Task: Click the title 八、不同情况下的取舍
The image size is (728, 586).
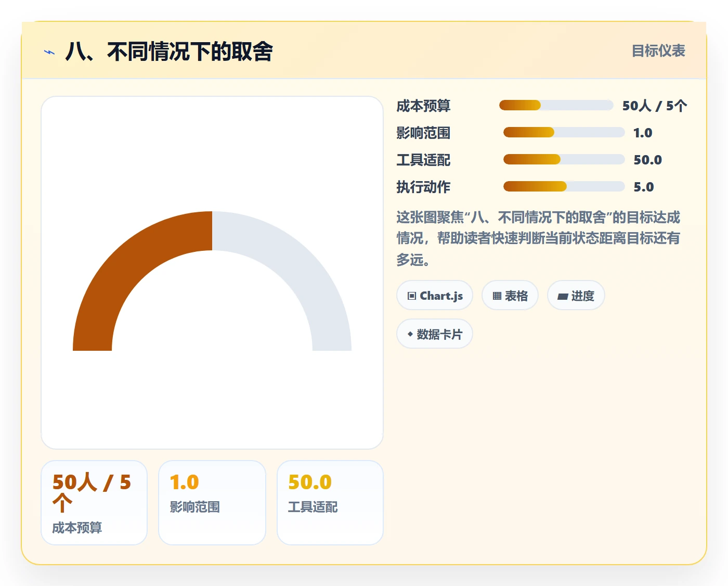Action: tap(169, 52)
